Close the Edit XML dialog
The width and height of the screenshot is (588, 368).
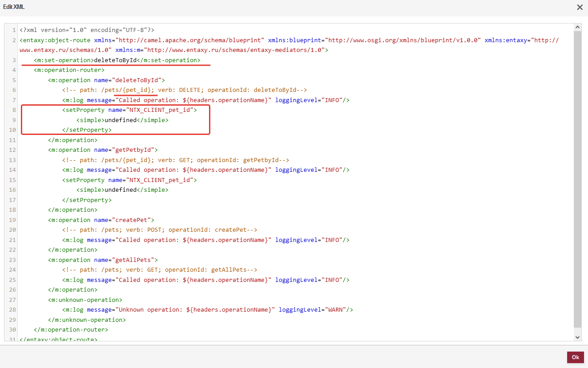580,7
